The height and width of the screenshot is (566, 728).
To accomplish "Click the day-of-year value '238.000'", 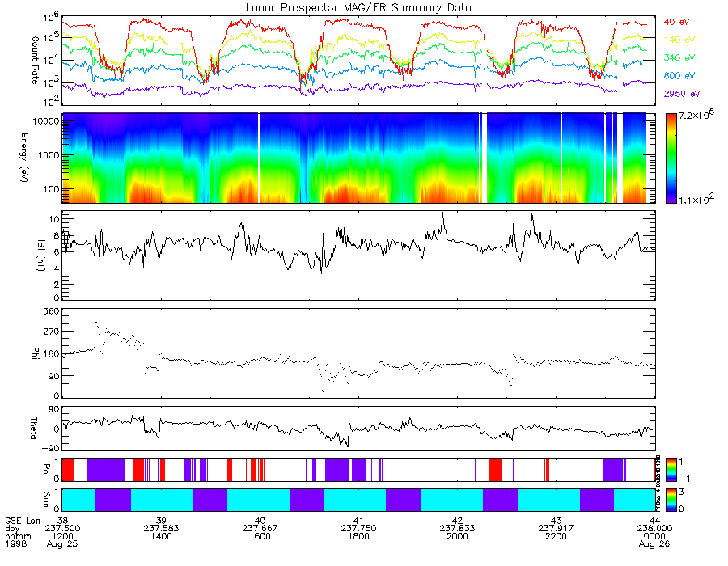I will pos(654,529).
